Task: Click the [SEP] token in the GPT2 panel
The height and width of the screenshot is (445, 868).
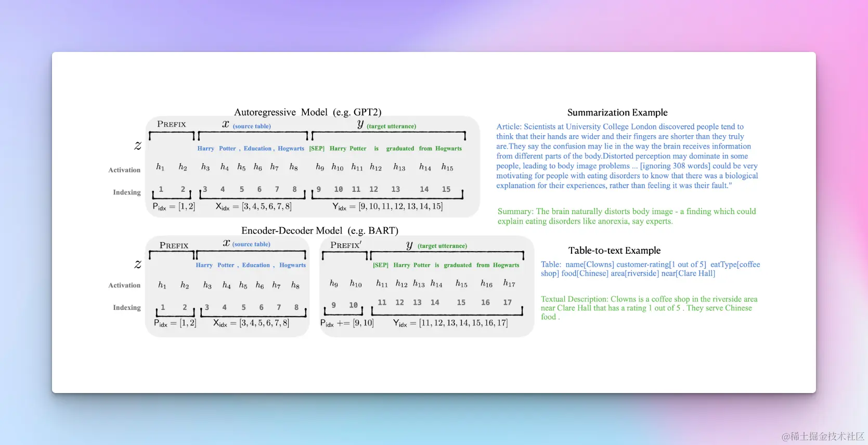Action: click(317, 149)
